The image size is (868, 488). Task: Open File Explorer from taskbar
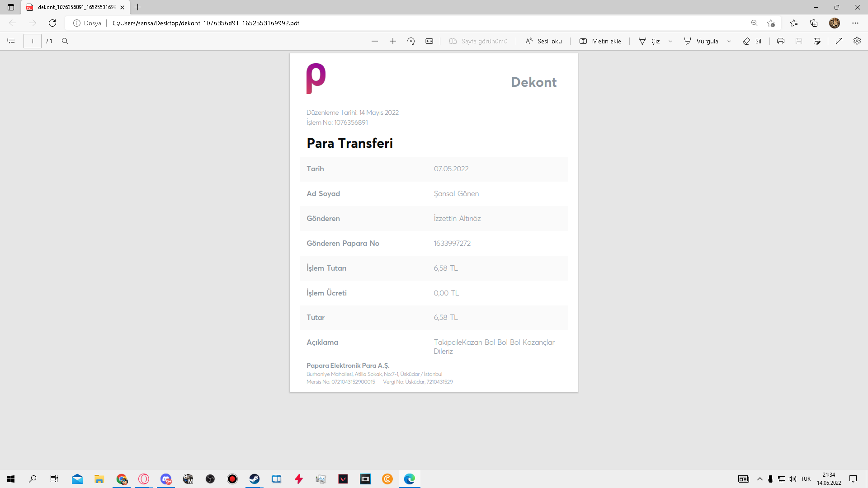[x=99, y=479]
